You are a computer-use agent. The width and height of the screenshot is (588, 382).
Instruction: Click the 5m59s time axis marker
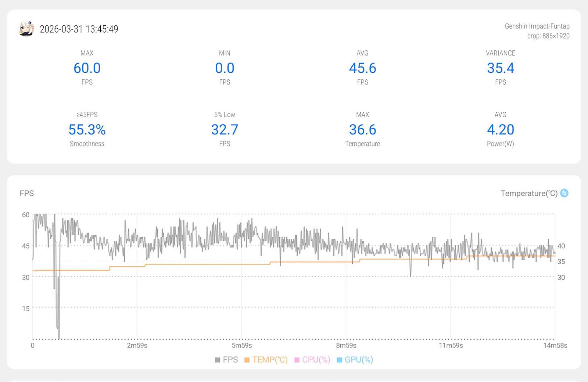tap(242, 346)
